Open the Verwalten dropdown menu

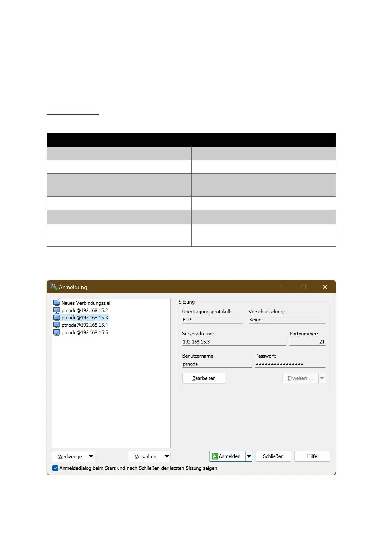[x=149, y=457]
